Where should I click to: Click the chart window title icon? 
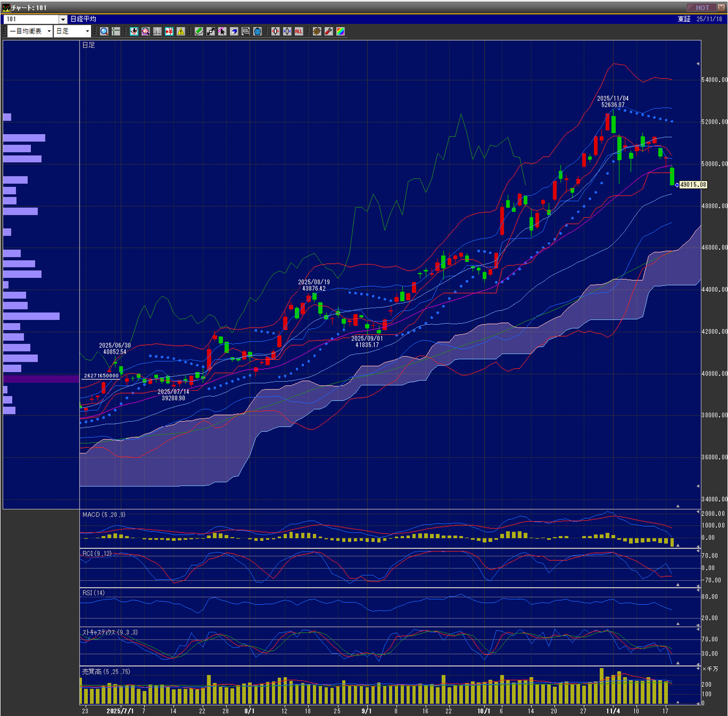(7, 8)
